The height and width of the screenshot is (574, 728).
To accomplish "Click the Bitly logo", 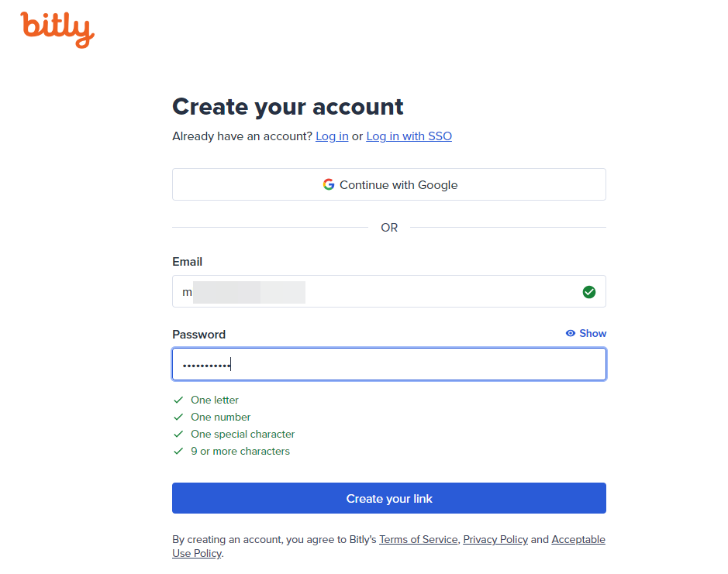I will [x=57, y=29].
